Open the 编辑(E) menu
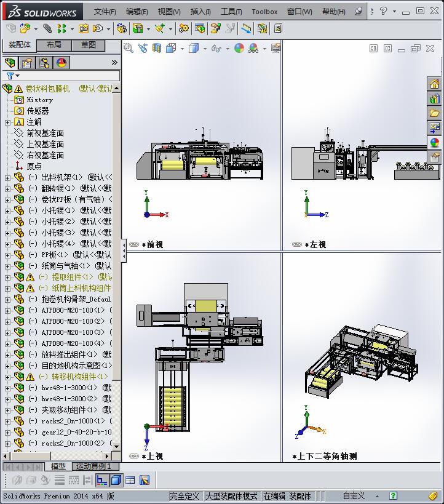The image size is (444, 504). click(137, 12)
